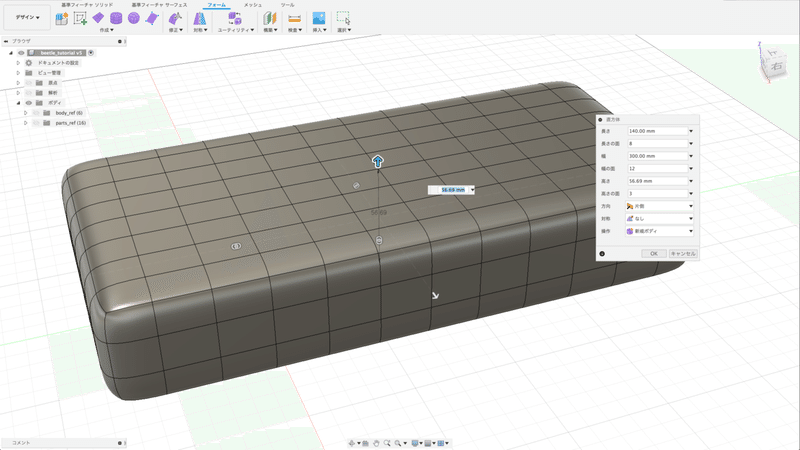Click the OK button

(x=653, y=253)
